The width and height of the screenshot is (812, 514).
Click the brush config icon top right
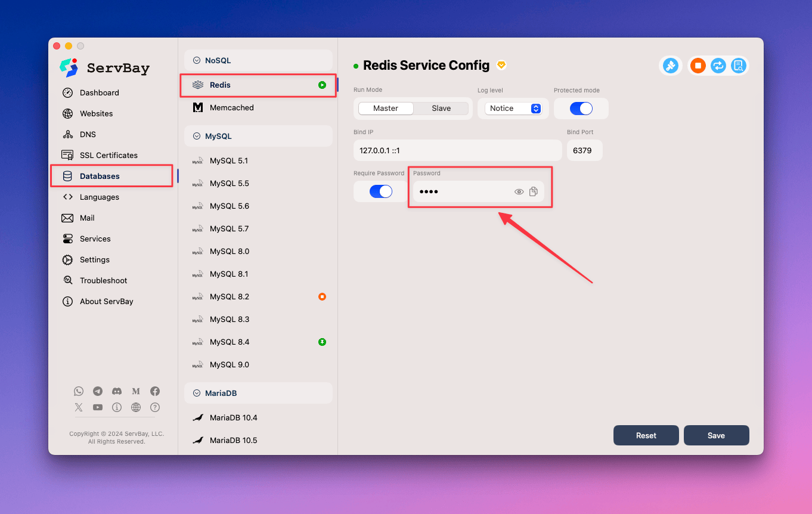click(x=670, y=66)
